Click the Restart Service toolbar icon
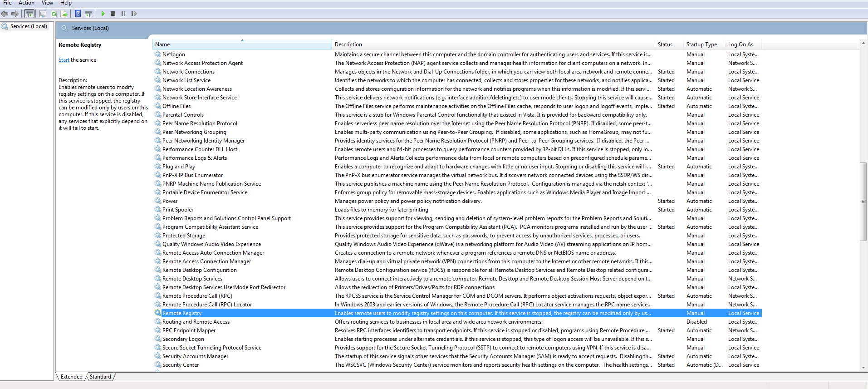The height and width of the screenshot is (389, 868). coord(134,14)
